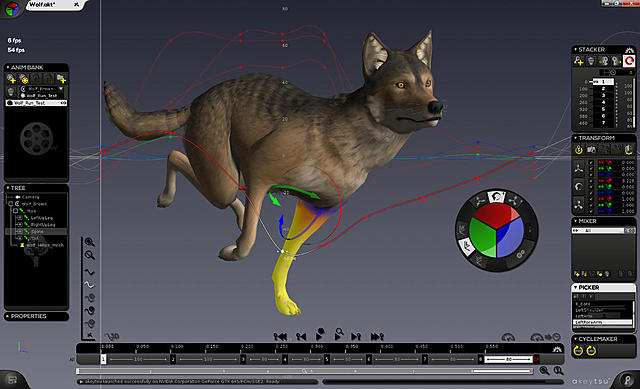Click the red loop end marker on the timeline

[x=536, y=359]
